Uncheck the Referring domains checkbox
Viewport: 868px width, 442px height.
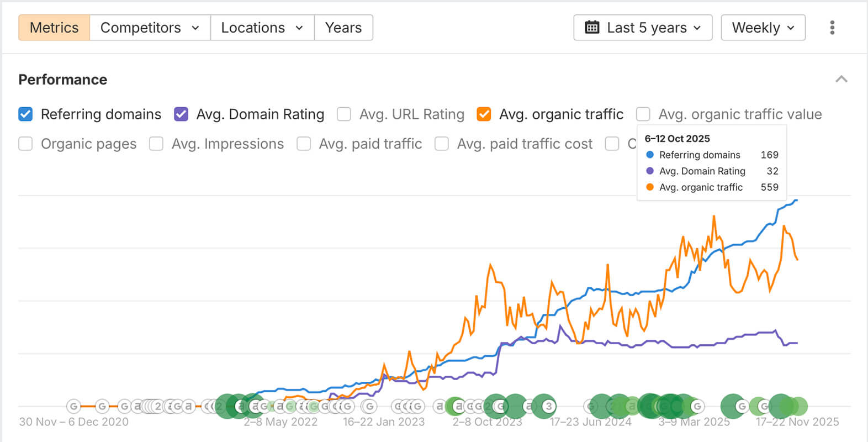(25, 114)
